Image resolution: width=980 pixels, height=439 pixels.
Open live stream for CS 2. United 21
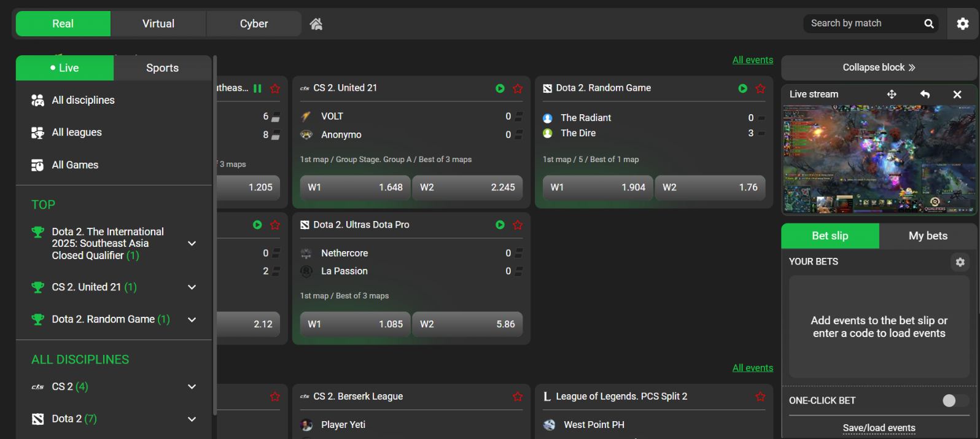(x=500, y=88)
